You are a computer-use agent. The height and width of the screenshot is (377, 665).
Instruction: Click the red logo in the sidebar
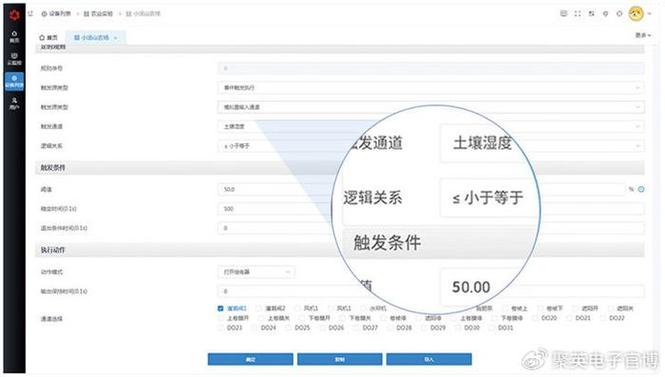coord(14,15)
